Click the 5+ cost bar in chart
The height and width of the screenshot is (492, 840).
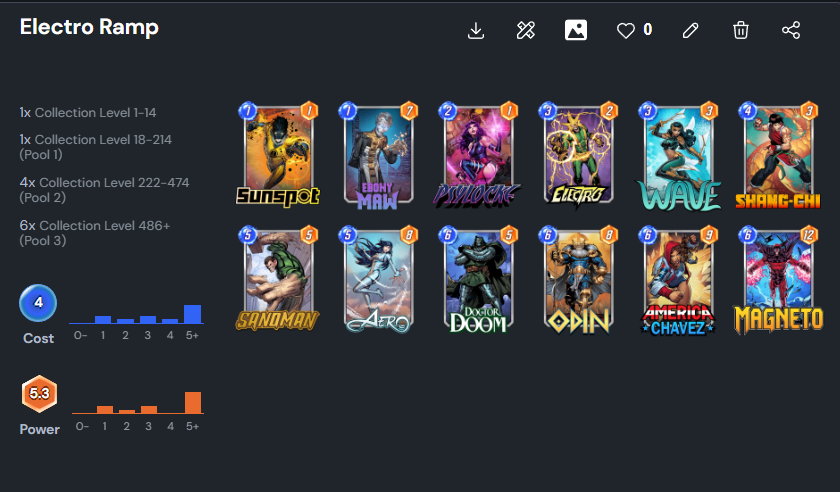point(192,314)
